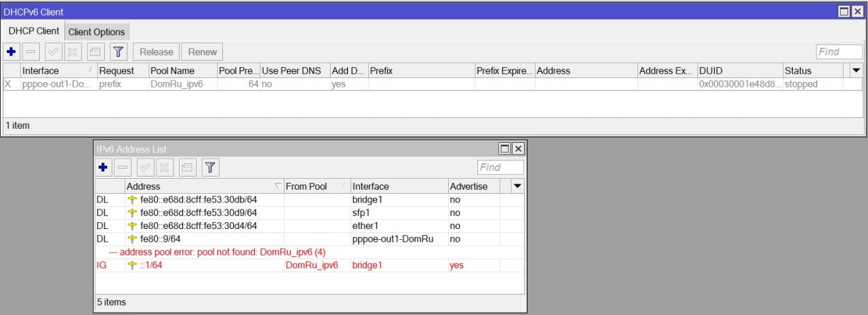The height and width of the screenshot is (315, 868).
Task: Sort DHCPv6 clients by Use Peer DNS
Action: (294, 70)
